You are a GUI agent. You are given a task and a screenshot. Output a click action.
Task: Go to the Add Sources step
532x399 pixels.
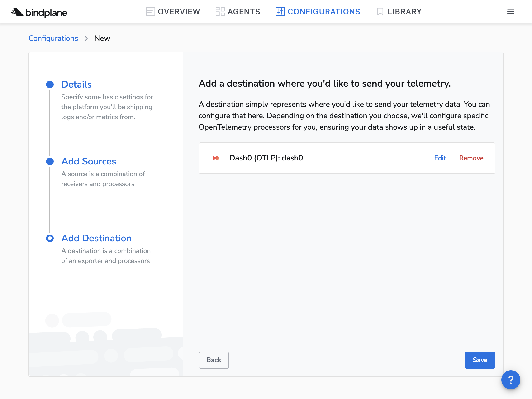89,161
